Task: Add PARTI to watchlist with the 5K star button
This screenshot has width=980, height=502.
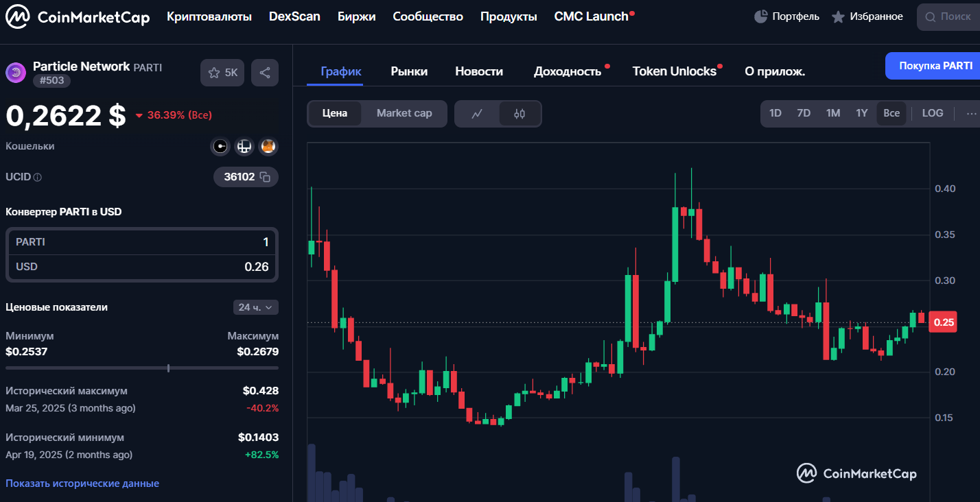Action: coord(222,73)
